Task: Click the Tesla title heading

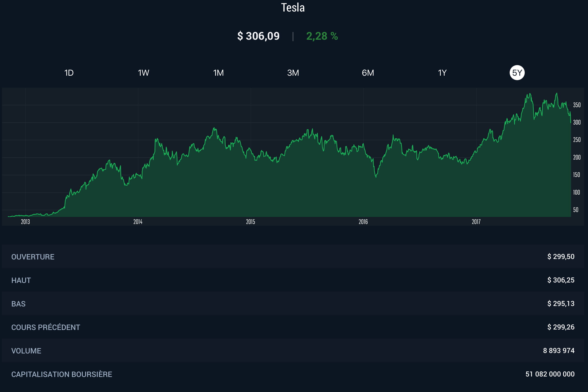Action: [x=293, y=8]
